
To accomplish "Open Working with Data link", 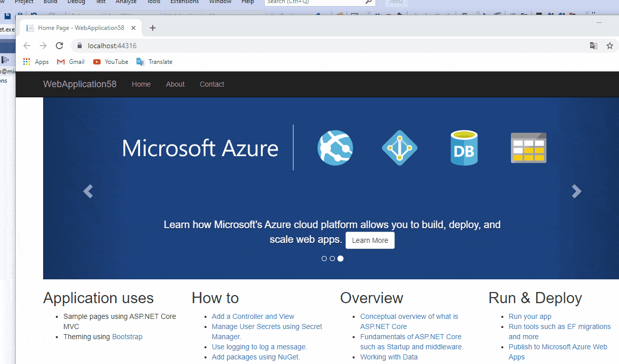I will click(389, 357).
